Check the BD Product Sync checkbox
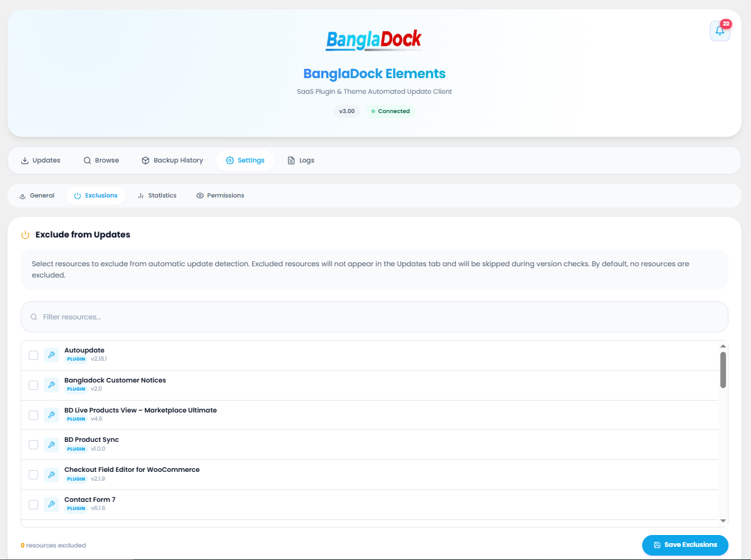751x560 pixels. tap(34, 444)
